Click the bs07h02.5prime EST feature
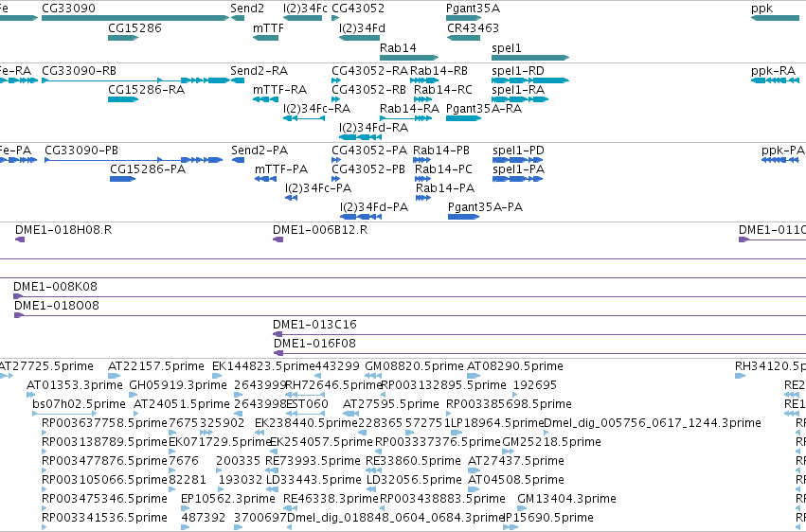806x532 pixels. (64, 414)
